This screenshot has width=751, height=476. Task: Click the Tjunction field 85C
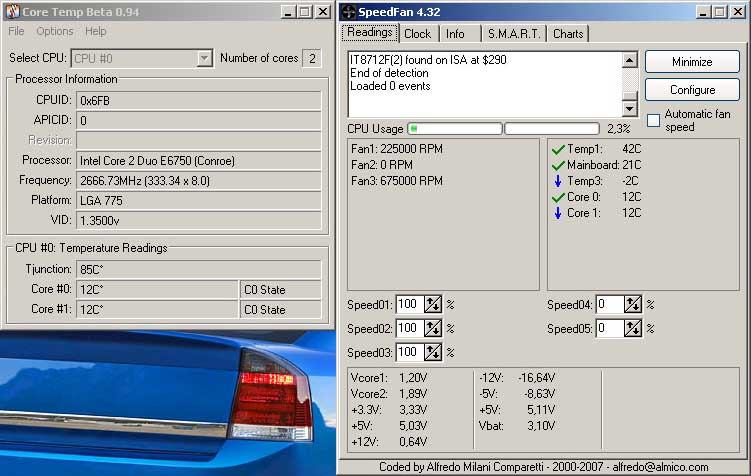click(199, 270)
